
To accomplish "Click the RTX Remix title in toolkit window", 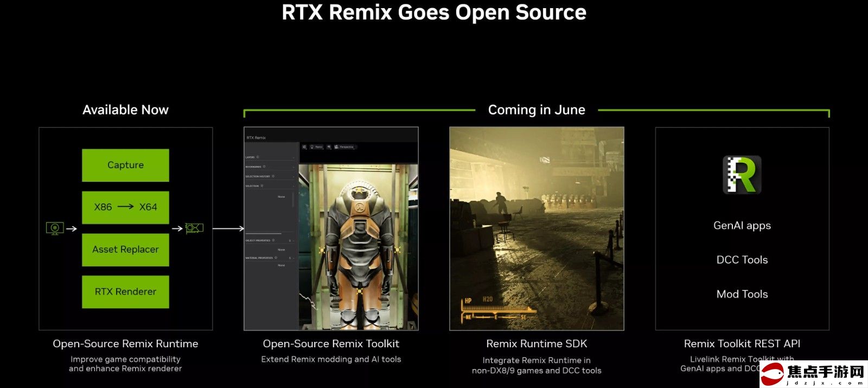I will [256, 138].
